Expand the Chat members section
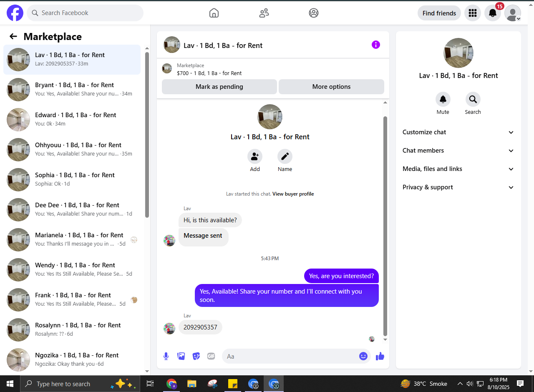 coord(458,151)
